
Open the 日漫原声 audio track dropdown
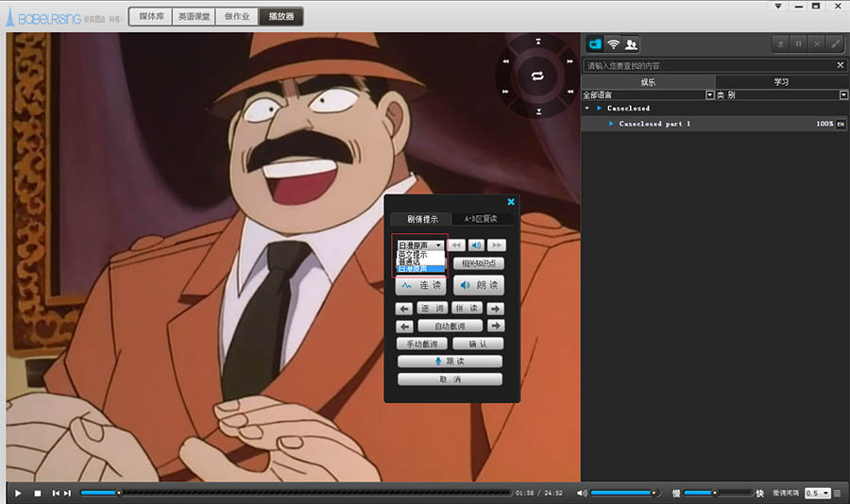click(420, 245)
